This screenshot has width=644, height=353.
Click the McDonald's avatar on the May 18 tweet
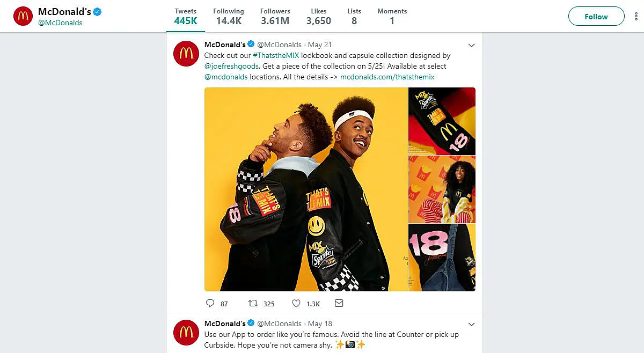pos(186,333)
